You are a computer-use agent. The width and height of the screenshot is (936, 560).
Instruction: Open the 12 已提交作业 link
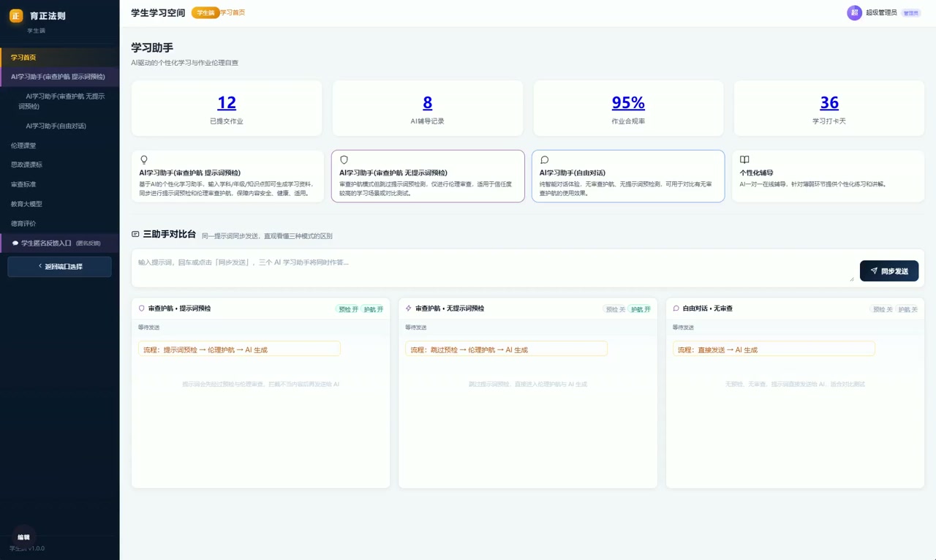227,102
